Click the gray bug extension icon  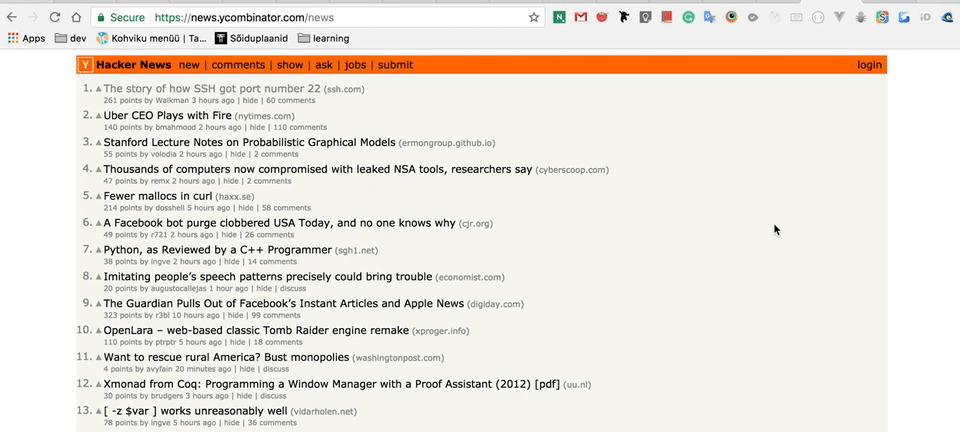pyautogui.click(x=861, y=18)
